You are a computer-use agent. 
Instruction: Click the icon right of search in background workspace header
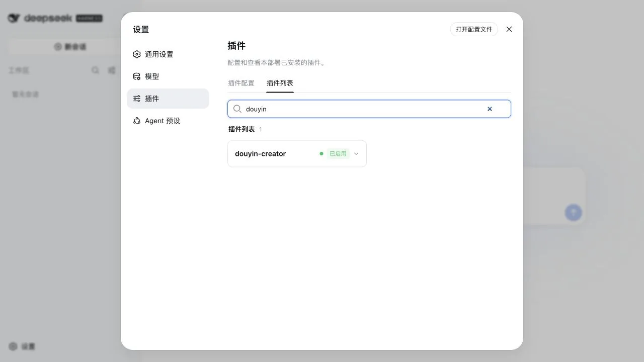[x=112, y=70]
